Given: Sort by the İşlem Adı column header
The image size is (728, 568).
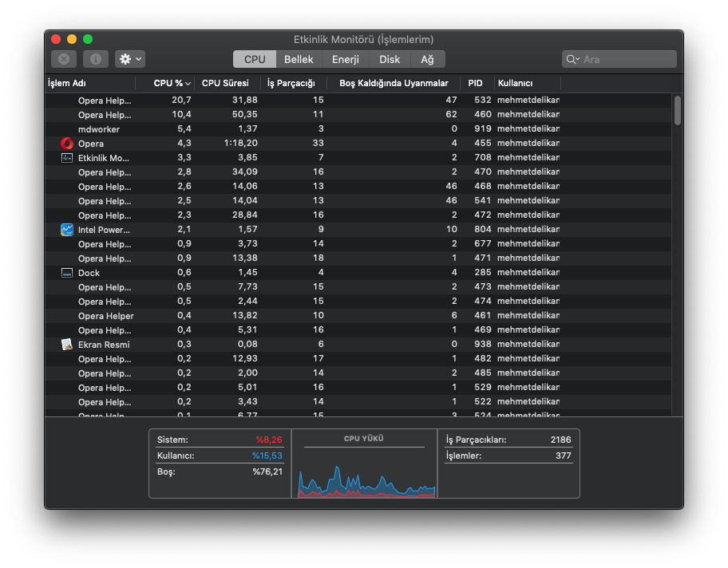Looking at the screenshot, I should [x=67, y=83].
